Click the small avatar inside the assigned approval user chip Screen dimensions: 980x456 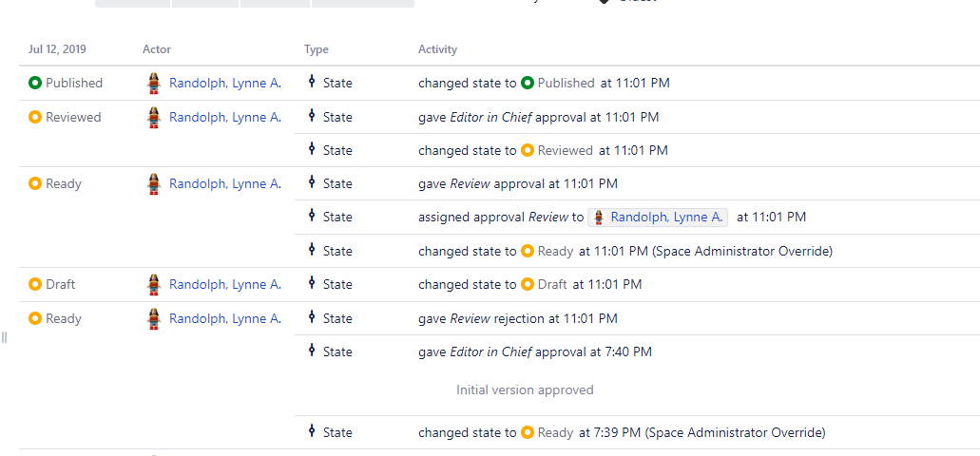pos(599,218)
